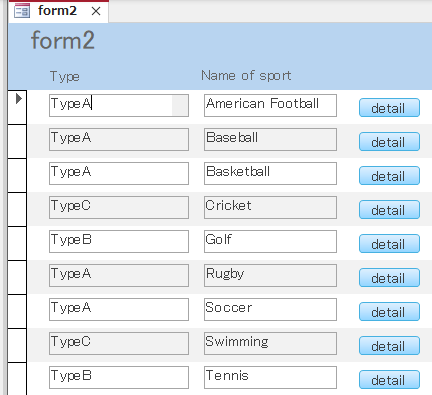Select the record selector for the Soccer row
Image resolution: width=432 pixels, height=395 pixels.
point(17,311)
